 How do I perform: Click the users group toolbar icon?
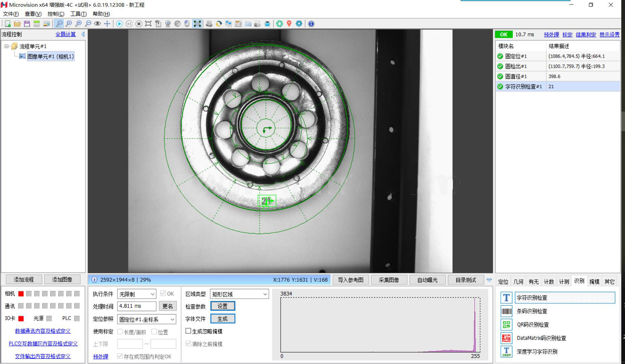point(209,24)
